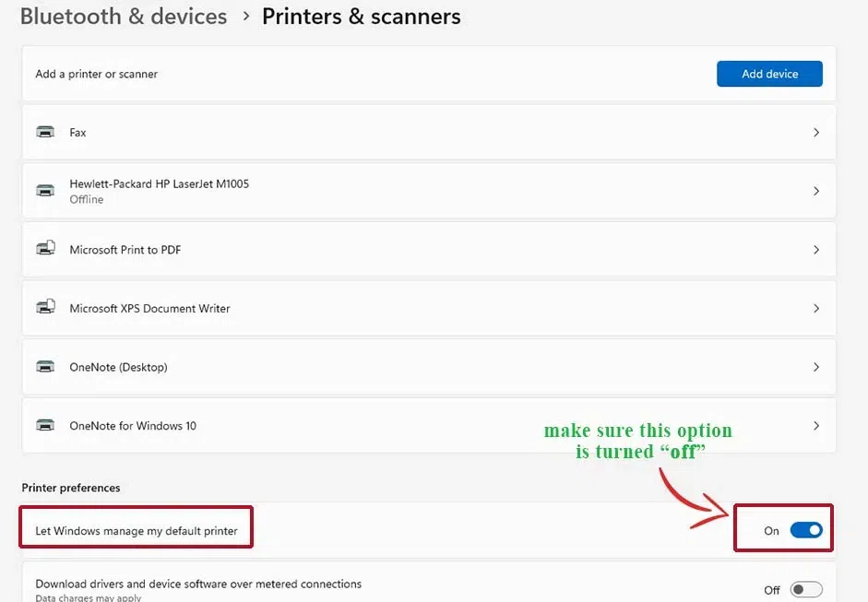Click the Microsoft XPS Document Writer icon

click(45, 307)
